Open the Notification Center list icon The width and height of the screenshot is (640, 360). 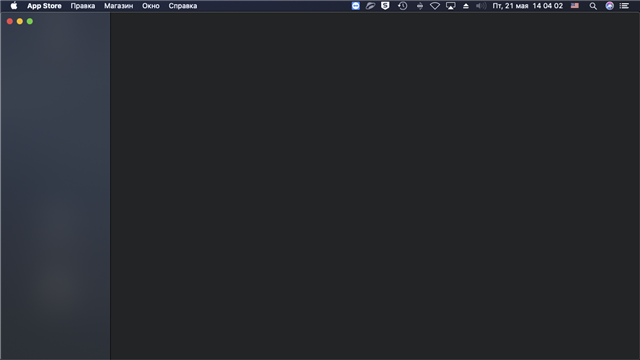pyautogui.click(x=624, y=6)
